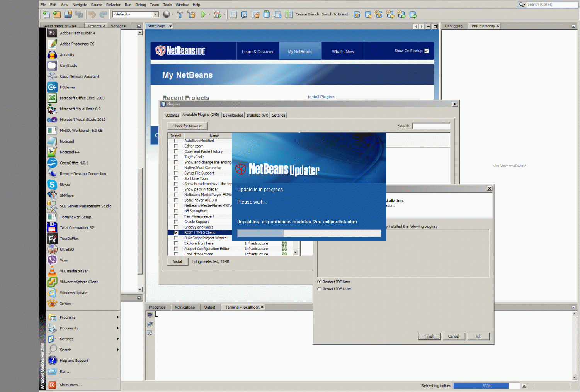This screenshot has height=392, width=580.
Task: Click top icon in Terminal side toolbar
Action: point(150,315)
